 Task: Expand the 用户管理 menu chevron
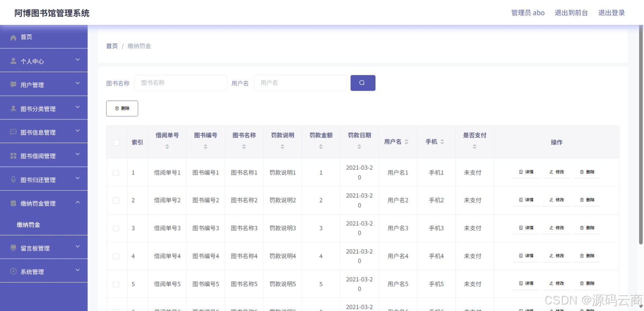tap(78, 83)
